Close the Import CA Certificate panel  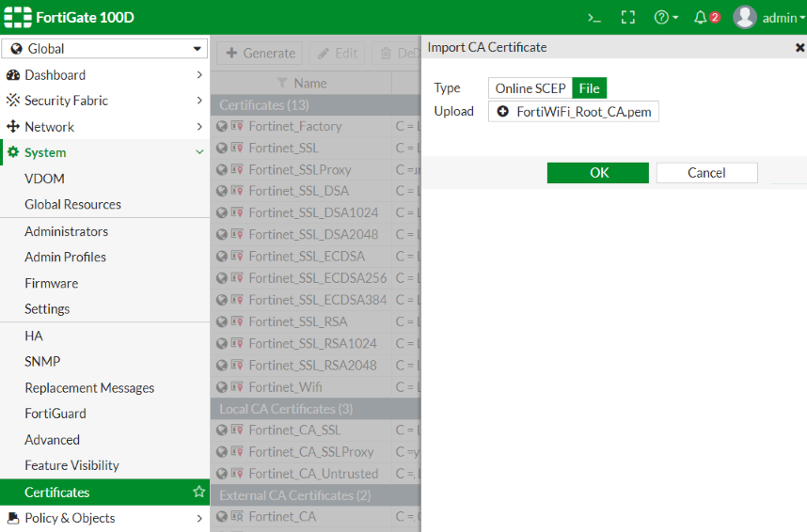pyautogui.click(x=799, y=47)
